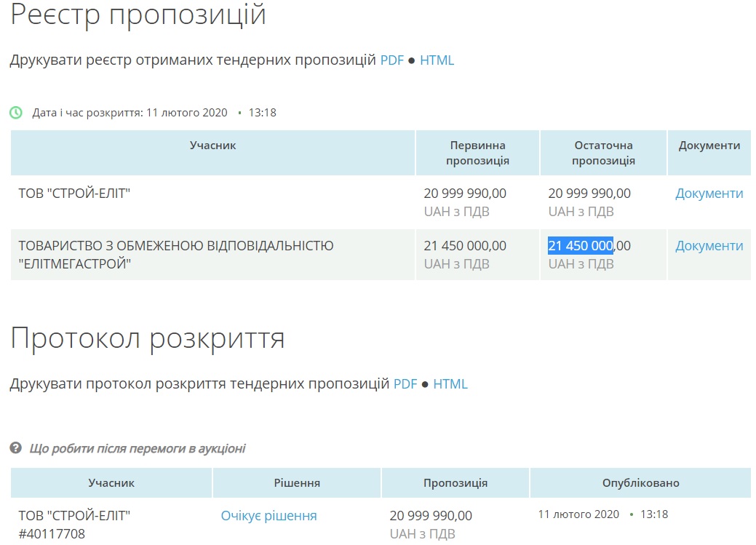This screenshot has height=545, width=756.
Task: Open Документи link for "ЕЛІТМЕГАСТРОЙ"
Action: point(709,246)
